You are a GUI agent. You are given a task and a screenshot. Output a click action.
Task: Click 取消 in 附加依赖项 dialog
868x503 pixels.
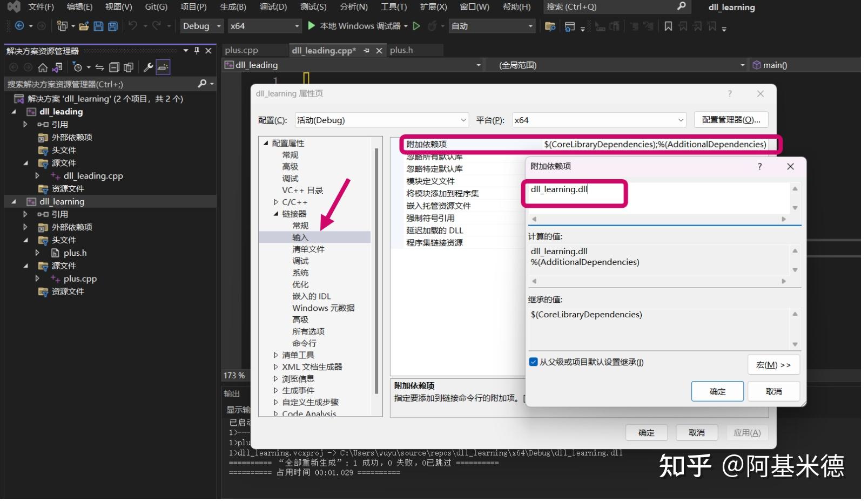coord(773,391)
